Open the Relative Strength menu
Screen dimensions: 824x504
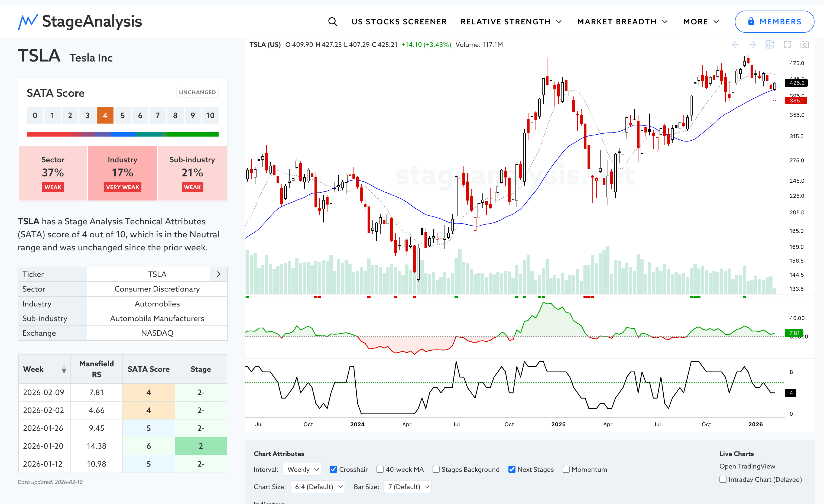coord(511,22)
